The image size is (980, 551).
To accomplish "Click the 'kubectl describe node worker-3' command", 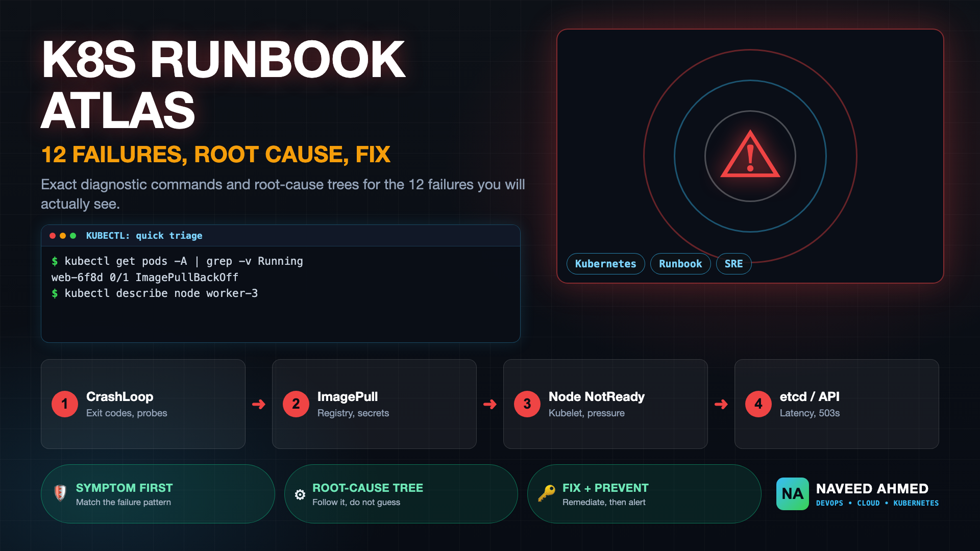I will 155,293.
